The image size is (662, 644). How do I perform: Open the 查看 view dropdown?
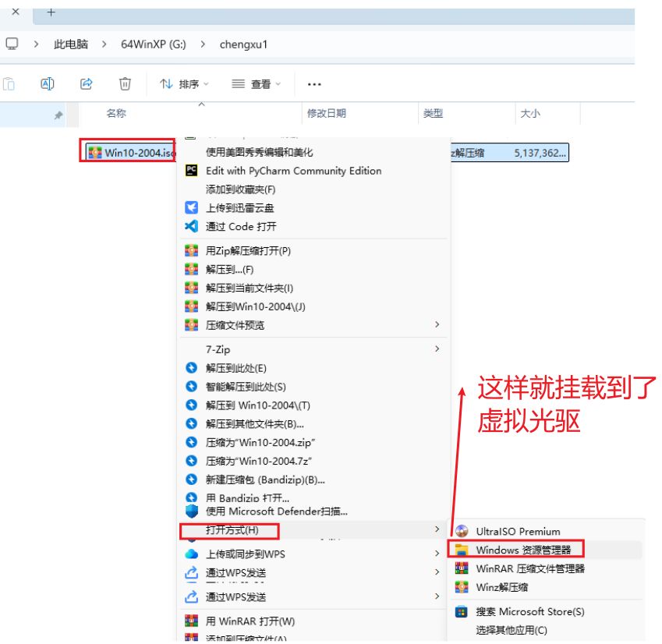[x=257, y=84]
